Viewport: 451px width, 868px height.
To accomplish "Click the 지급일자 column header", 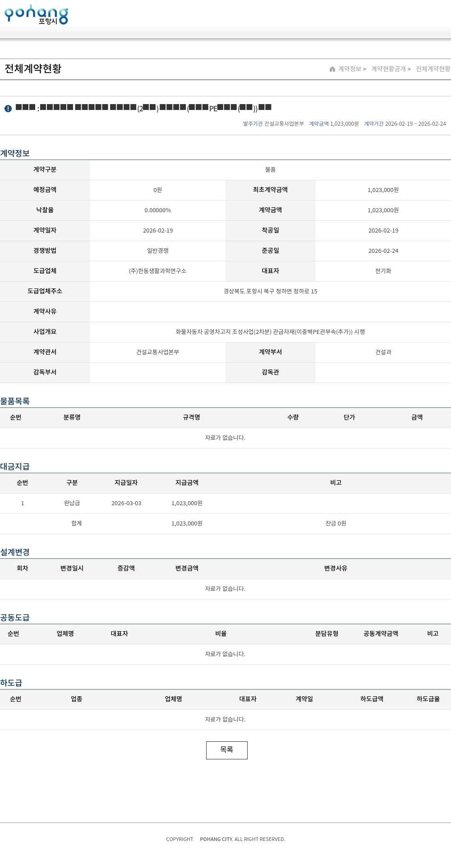I will point(126,483).
